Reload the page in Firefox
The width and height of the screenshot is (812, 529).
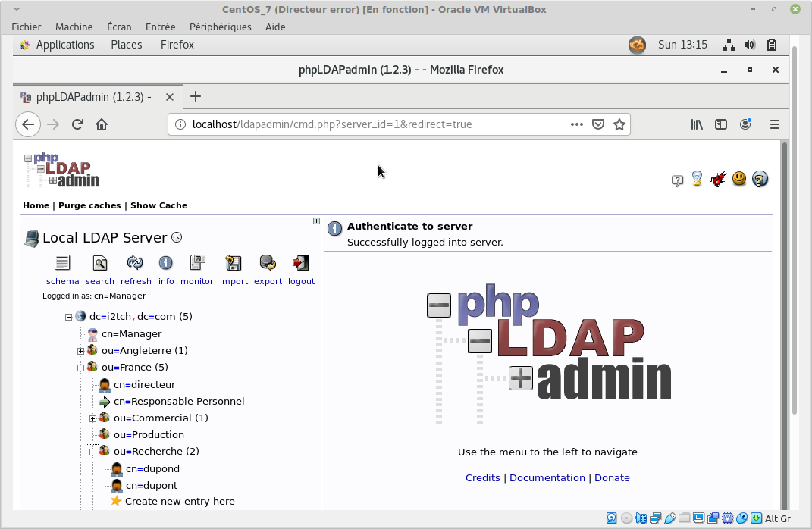click(77, 124)
